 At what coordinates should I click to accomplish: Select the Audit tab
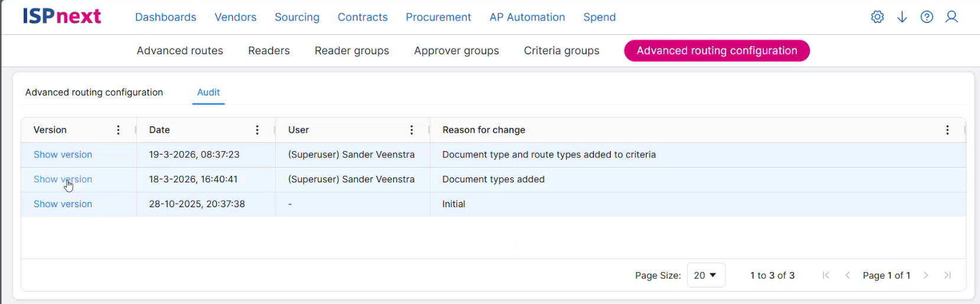[208, 92]
